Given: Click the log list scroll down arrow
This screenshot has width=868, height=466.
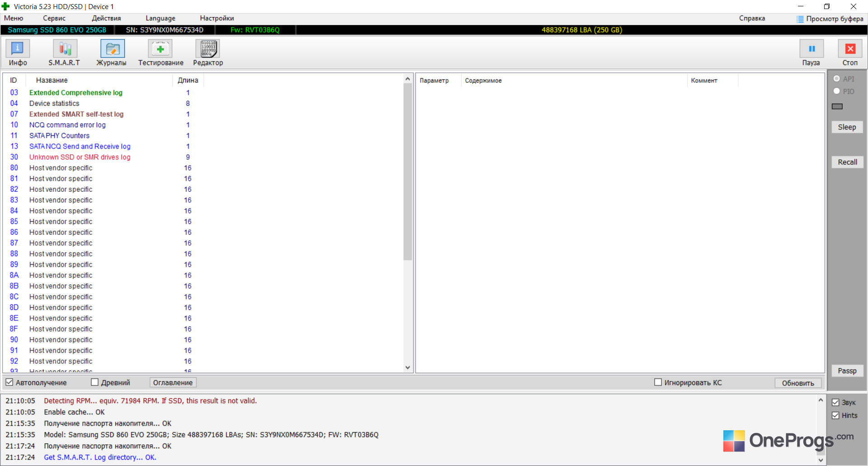Looking at the screenshot, I should (x=408, y=367).
